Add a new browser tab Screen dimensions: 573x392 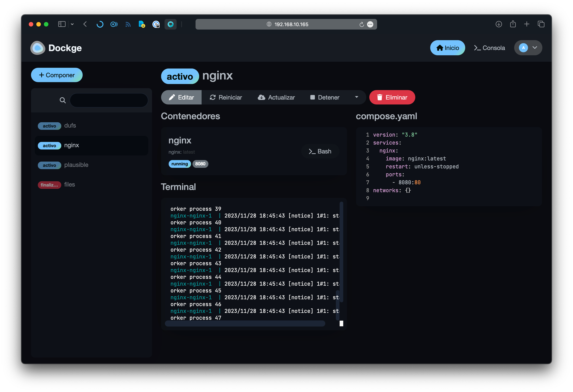tap(527, 24)
